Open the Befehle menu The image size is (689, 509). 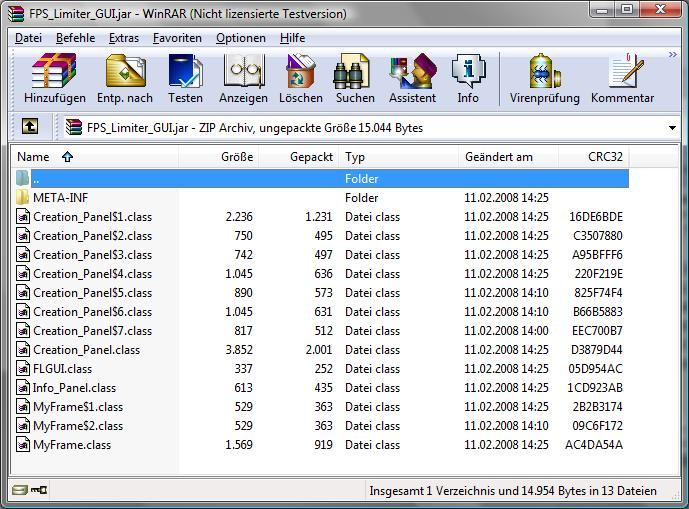[76, 38]
